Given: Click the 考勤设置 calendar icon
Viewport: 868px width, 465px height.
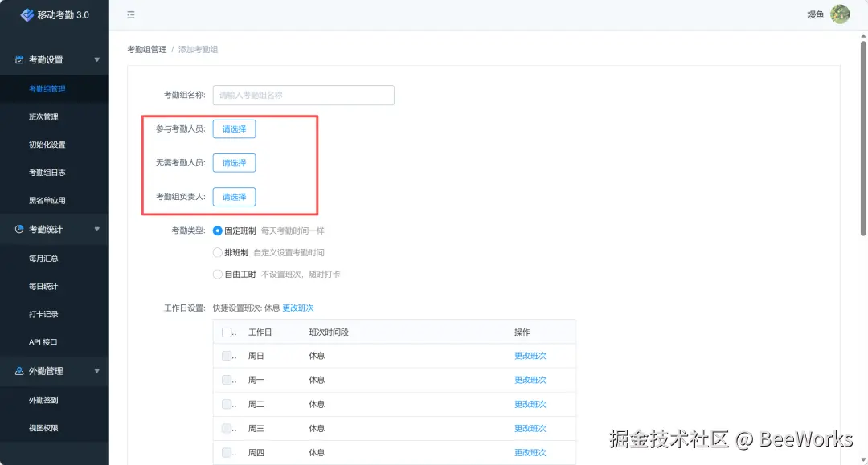Looking at the screenshot, I should 19,59.
